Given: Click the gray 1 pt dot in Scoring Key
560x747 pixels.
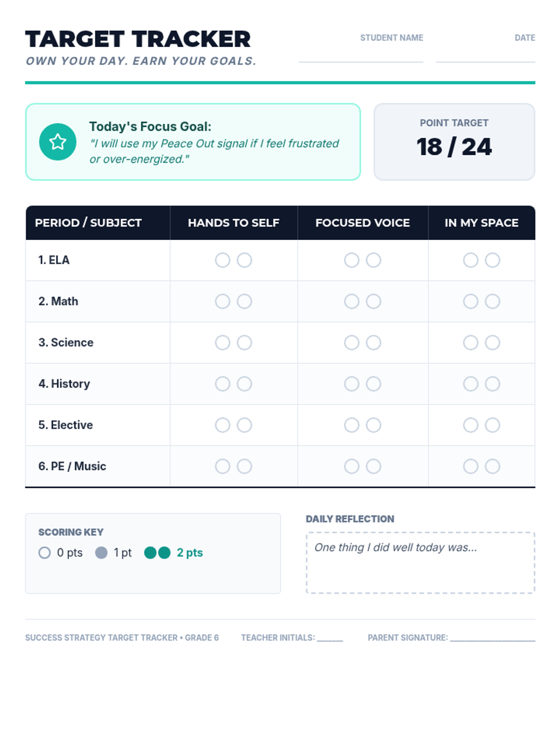Looking at the screenshot, I should pos(101,553).
